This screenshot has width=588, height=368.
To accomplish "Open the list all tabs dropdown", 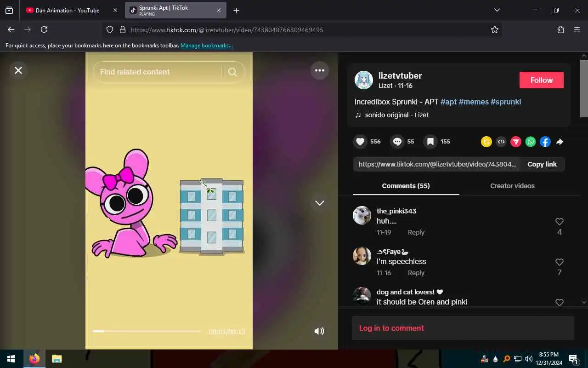I will click(497, 10).
